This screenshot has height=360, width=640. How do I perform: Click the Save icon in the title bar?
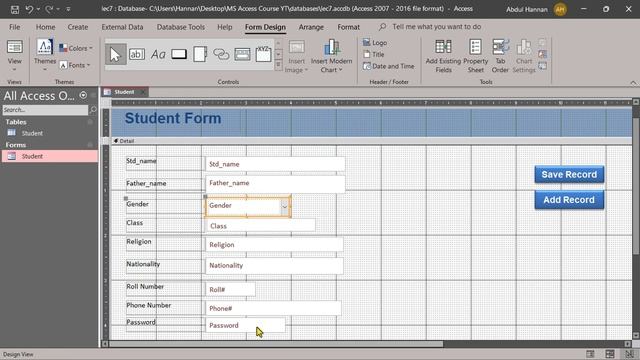click(x=15, y=9)
